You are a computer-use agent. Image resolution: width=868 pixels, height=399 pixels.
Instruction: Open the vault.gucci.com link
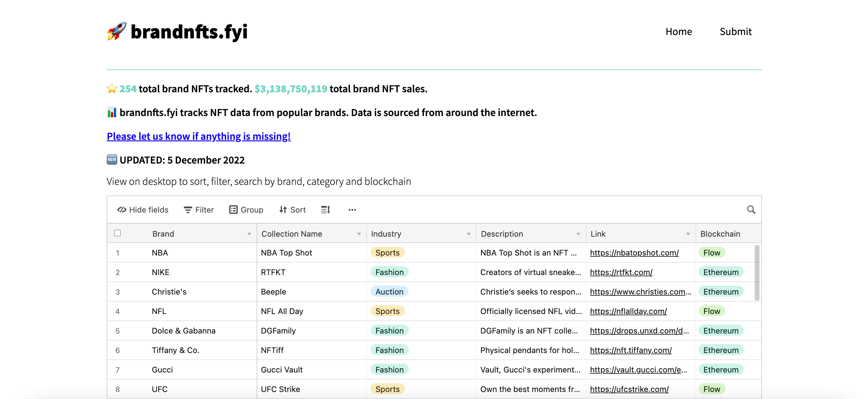click(x=638, y=370)
